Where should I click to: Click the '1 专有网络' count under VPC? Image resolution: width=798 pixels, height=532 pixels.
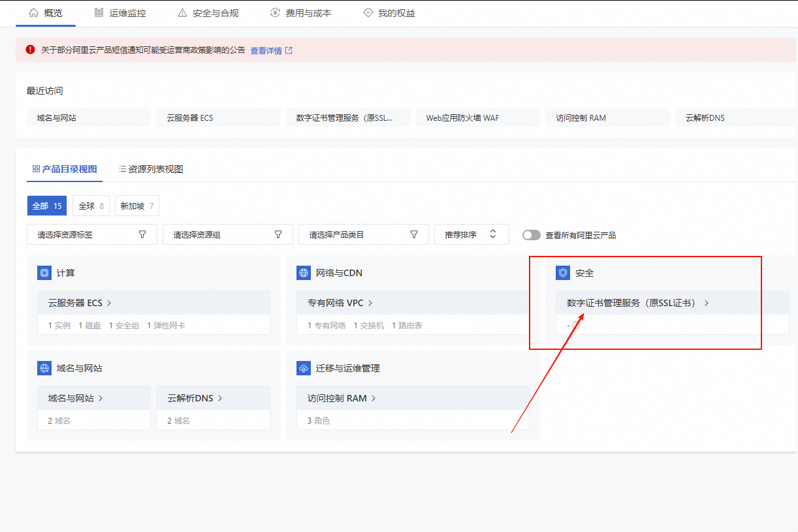tap(327, 325)
